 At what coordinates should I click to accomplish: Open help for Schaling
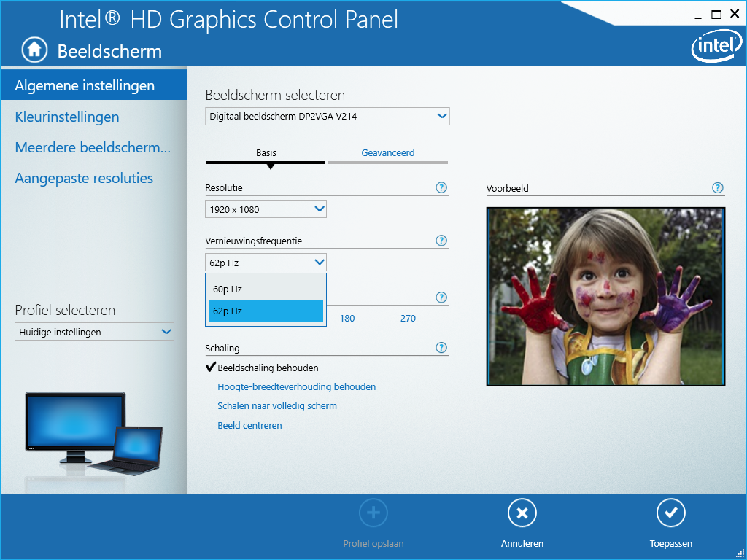441,348
